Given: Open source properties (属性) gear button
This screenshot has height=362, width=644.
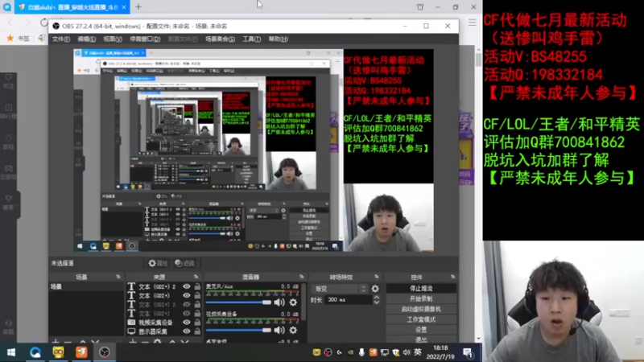Looking at the screenshot, I should pyautogui.click(x=158, y=264).
